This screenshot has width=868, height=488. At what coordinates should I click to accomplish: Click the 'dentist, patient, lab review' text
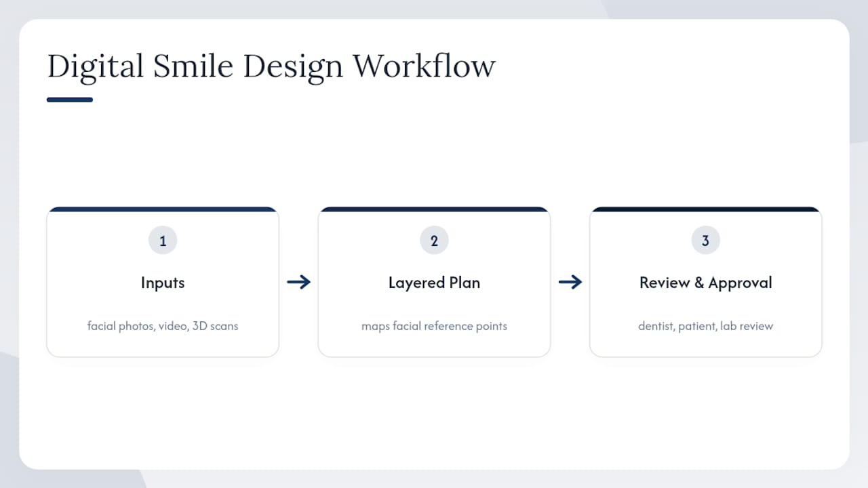(x=706, y=326)
